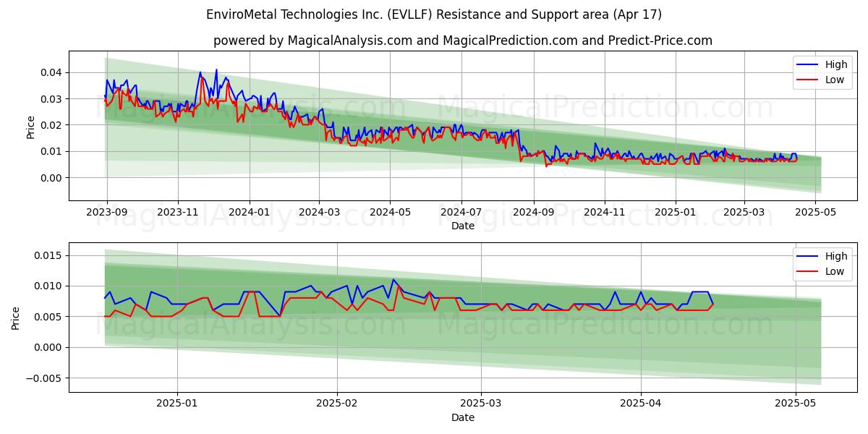868x434 pixels.
Task: Click the '0.005' y-axis label in bottom chart
Action: (x=48, y=317)
